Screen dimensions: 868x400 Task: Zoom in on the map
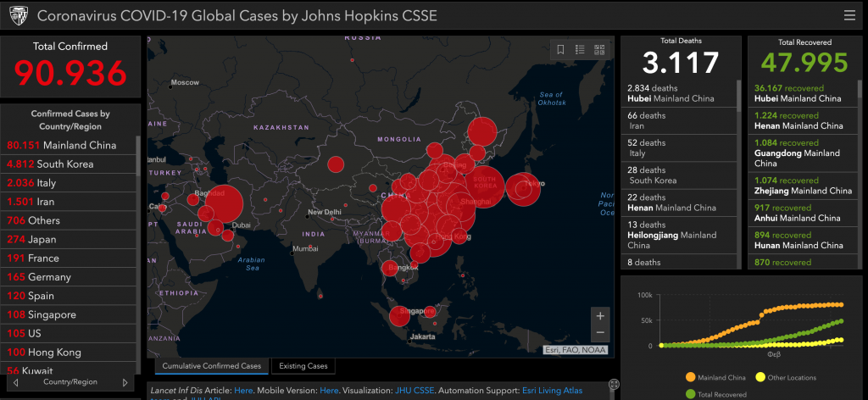600,315
